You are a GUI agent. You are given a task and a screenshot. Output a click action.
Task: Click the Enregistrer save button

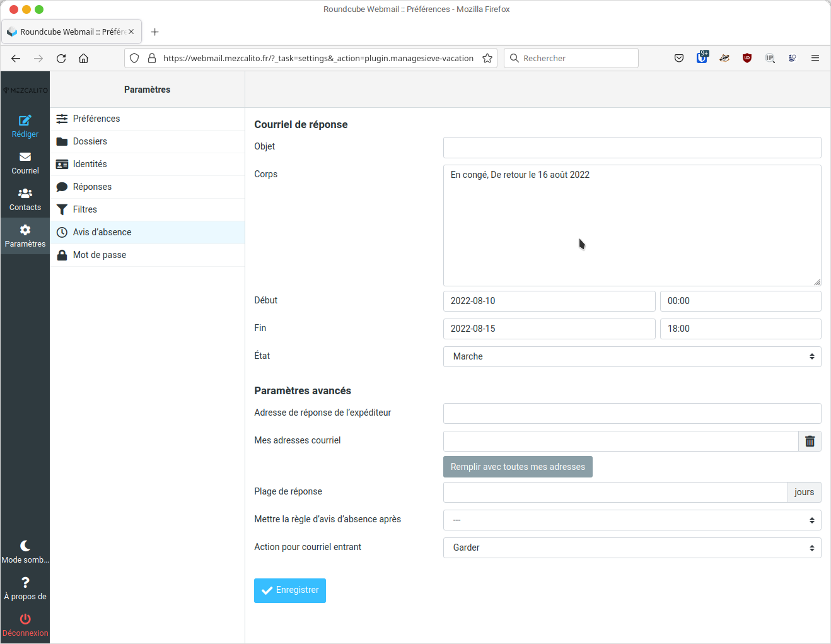tap(290, 590)
